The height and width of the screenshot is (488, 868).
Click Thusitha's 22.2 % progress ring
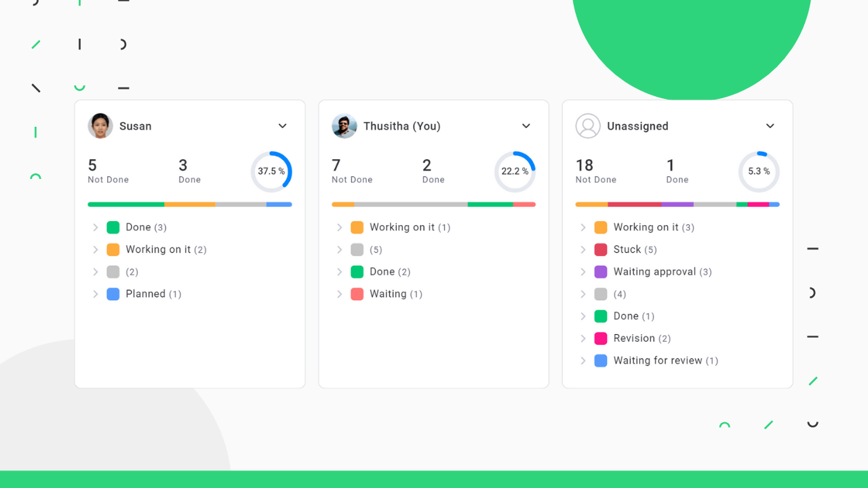(x=515, y=171)
